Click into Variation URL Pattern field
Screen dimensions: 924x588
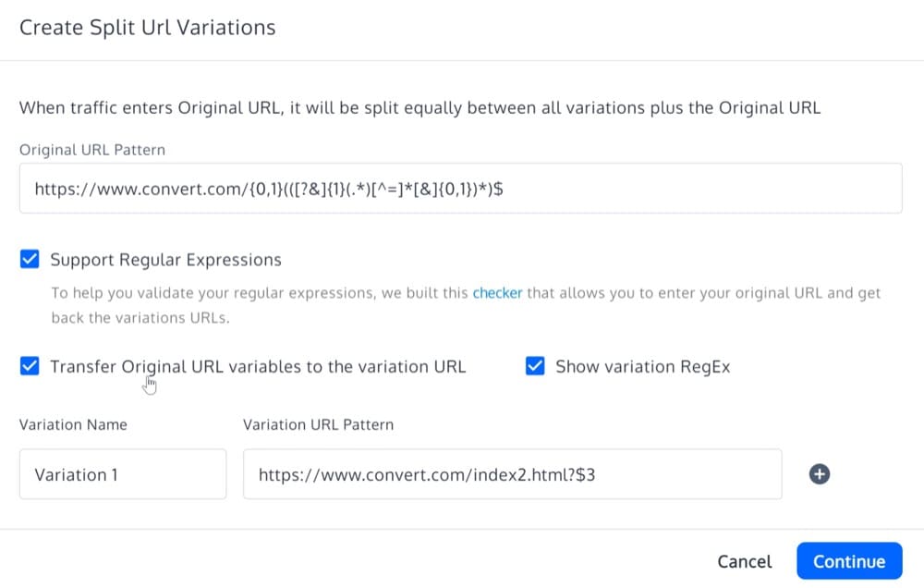(513, 474)
